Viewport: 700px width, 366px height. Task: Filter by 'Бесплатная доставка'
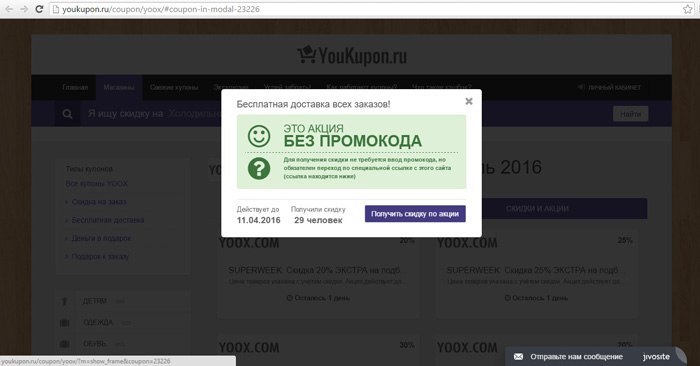(x=108, y=220)
